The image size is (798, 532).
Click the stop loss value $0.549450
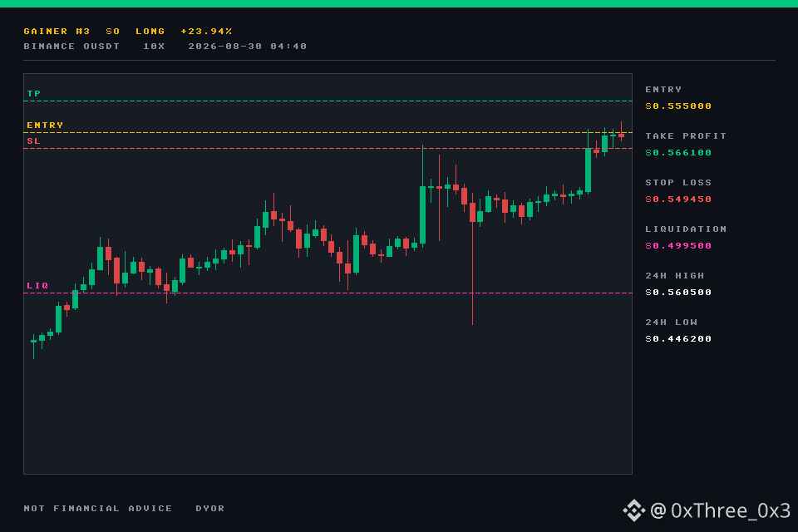pyautogui.click(x=678, y=199)
